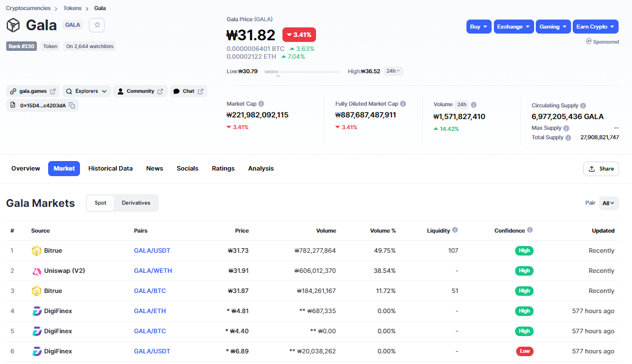Click the document icon beside contract address
The image size is (632, 364).
(12, 105)
